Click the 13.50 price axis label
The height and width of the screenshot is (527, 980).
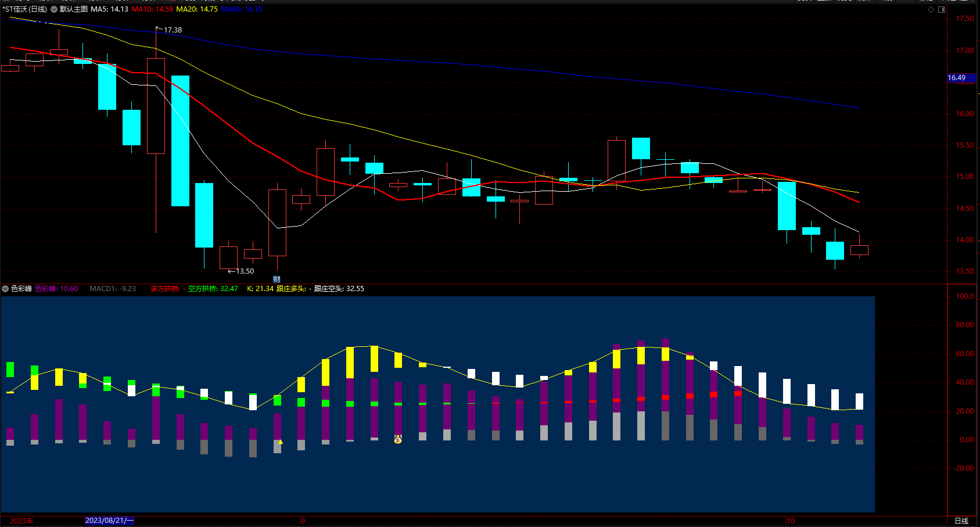tap(965, 271)
